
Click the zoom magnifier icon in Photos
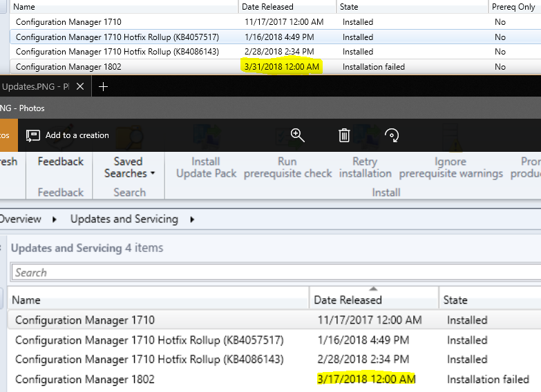297,135
